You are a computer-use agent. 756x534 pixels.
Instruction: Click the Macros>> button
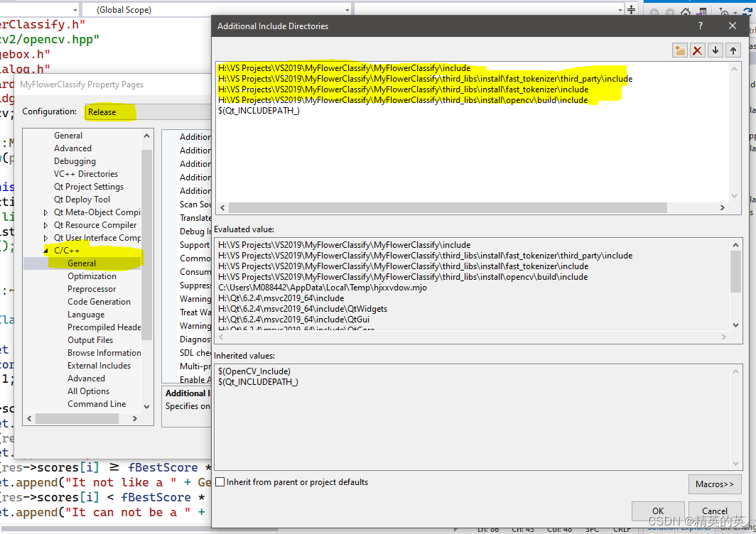click(x=715, y=484)
